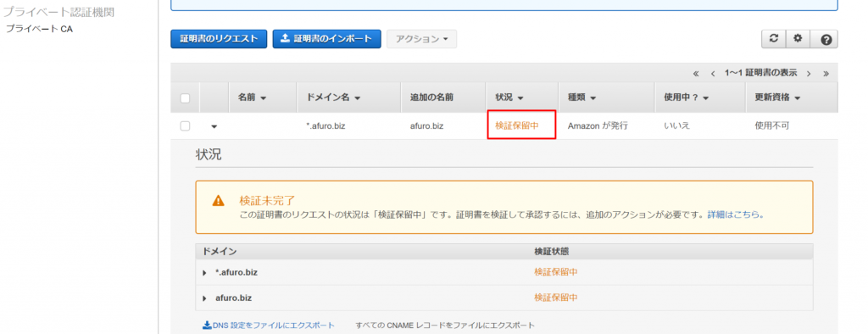The width and height of the screenshot is (868, 334).
Task: Collapse the *.afuro.biz certificate row details
Action: coord(214,126)
